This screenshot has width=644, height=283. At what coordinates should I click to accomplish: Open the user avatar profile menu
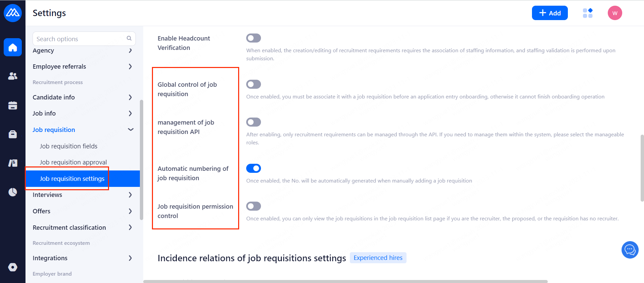[x=615, y=13]
